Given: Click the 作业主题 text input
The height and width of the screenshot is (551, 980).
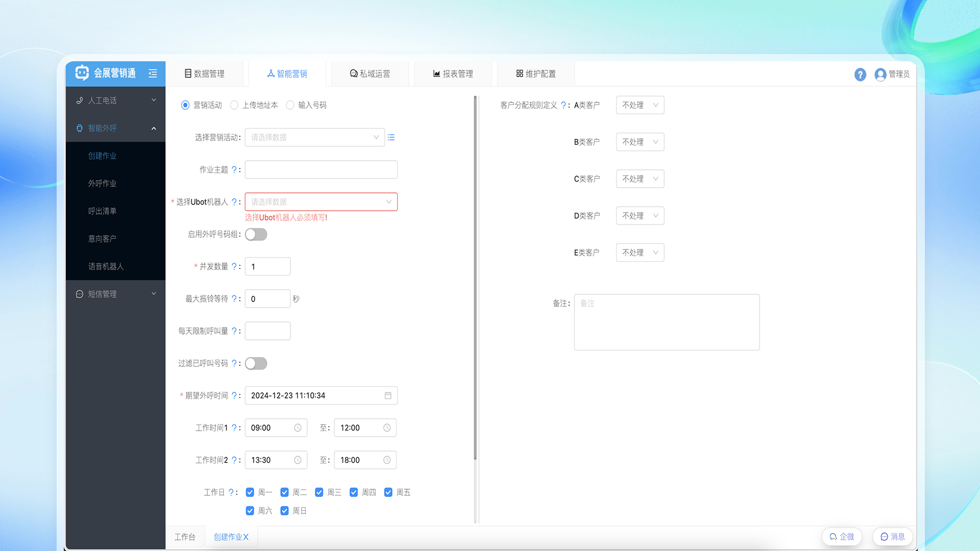Looking at the screenshot, I should point(321,169).
